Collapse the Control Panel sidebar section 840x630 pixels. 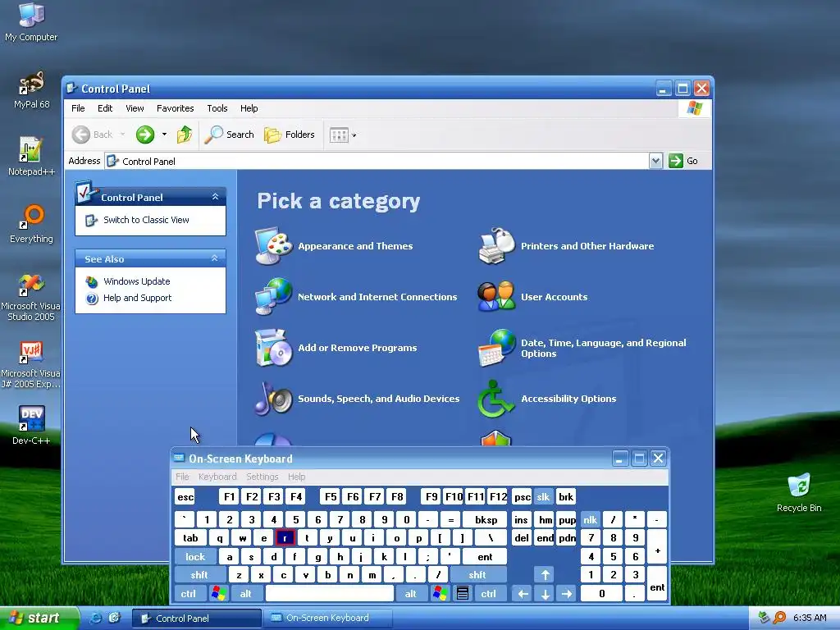pos(215,197)
